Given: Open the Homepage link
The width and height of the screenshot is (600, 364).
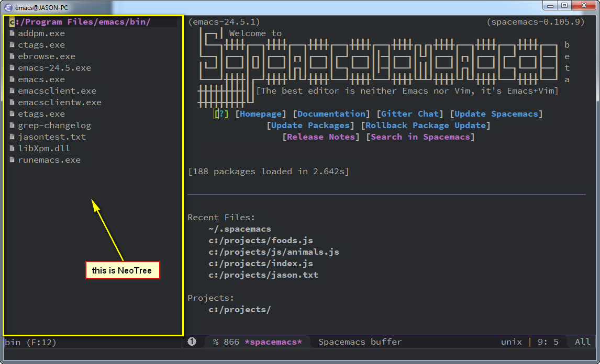Looking at the screenshot, I should (261, 114).
